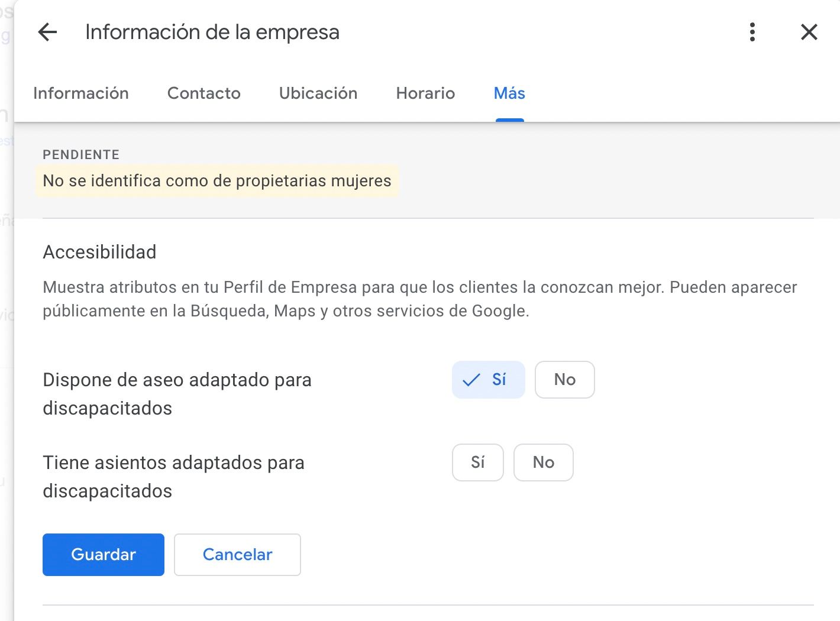Go back using the left arrow icon
The height and width of the screenshot is (621, 840).
point(47,32)
